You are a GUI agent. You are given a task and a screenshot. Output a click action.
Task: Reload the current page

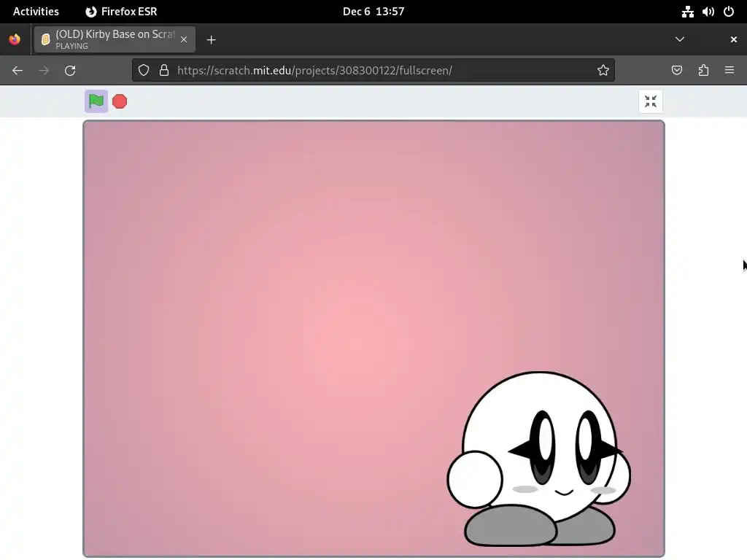(70, 71)
